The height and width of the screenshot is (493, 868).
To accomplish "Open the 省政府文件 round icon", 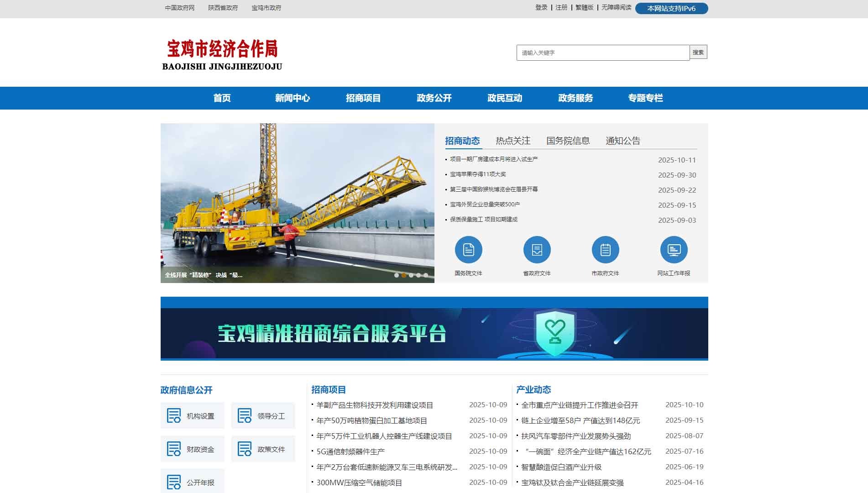I will pyautogui.click(x=537, y=250).
